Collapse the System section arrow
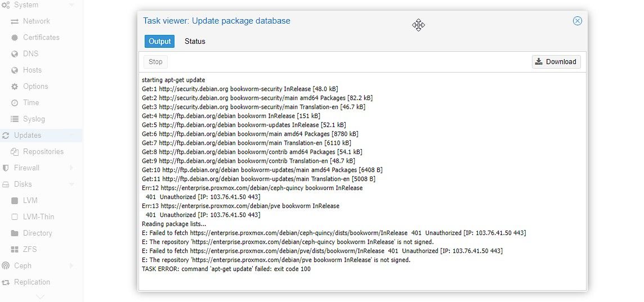Image resolution: width=644 pixels, height=302 pixels. coord(71,5)
